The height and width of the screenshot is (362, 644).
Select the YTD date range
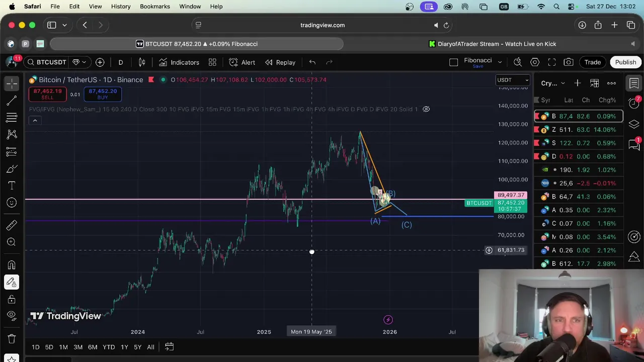pyautogui.click(x=109, y=347)
